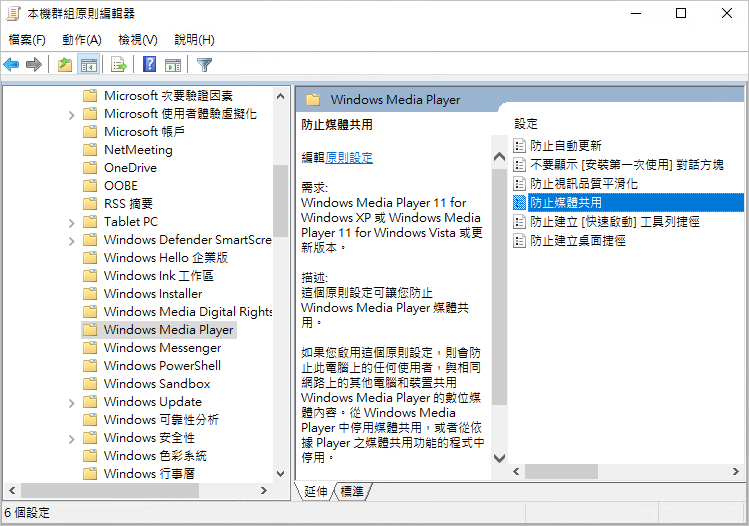Select the Windows Ink 工作區 folder

coord(159,276)
